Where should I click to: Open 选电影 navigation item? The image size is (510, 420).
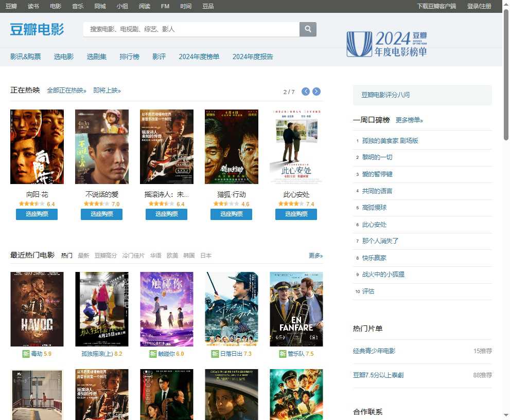(x=64, y=57)
